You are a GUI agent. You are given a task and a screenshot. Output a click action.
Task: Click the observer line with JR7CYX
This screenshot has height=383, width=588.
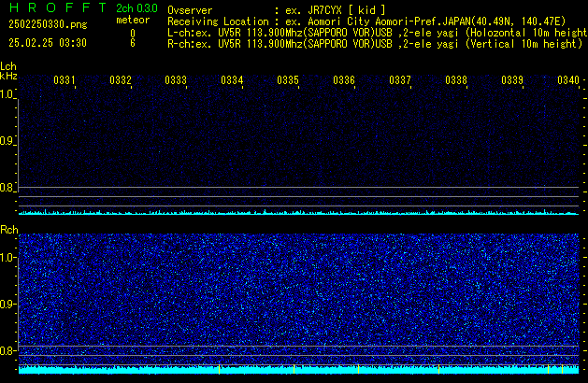277,10
